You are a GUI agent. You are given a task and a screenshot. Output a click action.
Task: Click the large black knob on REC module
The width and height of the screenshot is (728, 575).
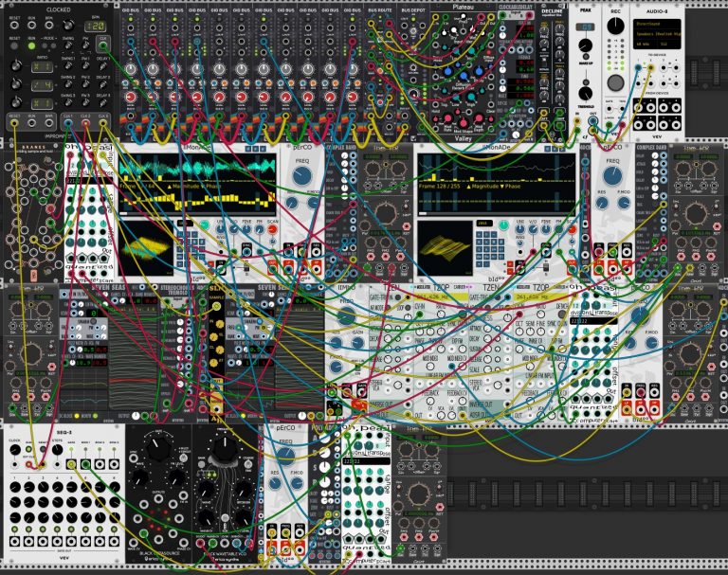(x=615, y=26)
